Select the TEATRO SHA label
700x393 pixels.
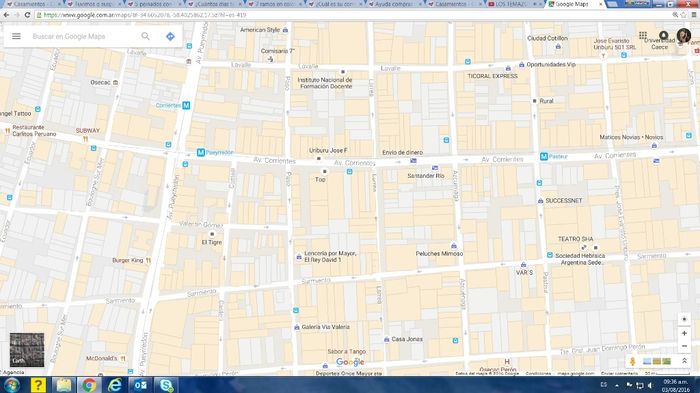point(575,239)
